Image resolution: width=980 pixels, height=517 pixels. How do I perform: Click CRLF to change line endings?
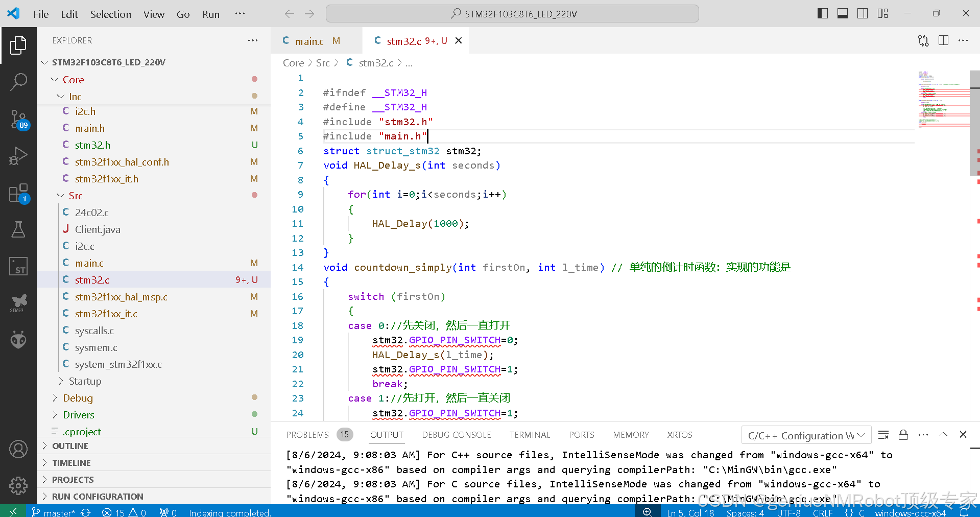point(823,512)
